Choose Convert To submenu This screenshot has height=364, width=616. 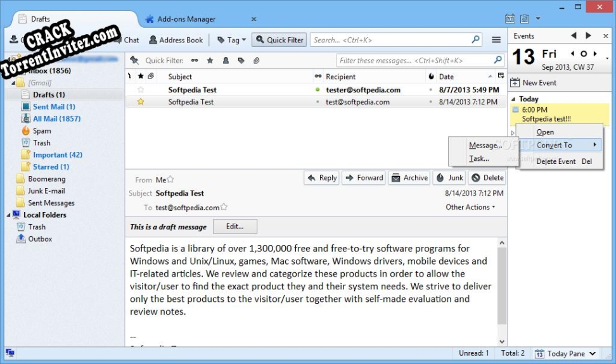[x=560, y=145]
